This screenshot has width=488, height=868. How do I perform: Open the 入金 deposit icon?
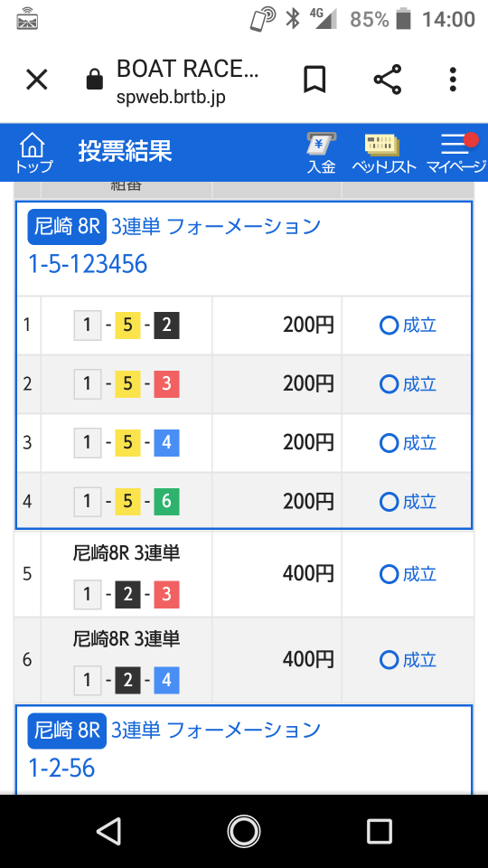pyautogui.click(x=322, y=154)
